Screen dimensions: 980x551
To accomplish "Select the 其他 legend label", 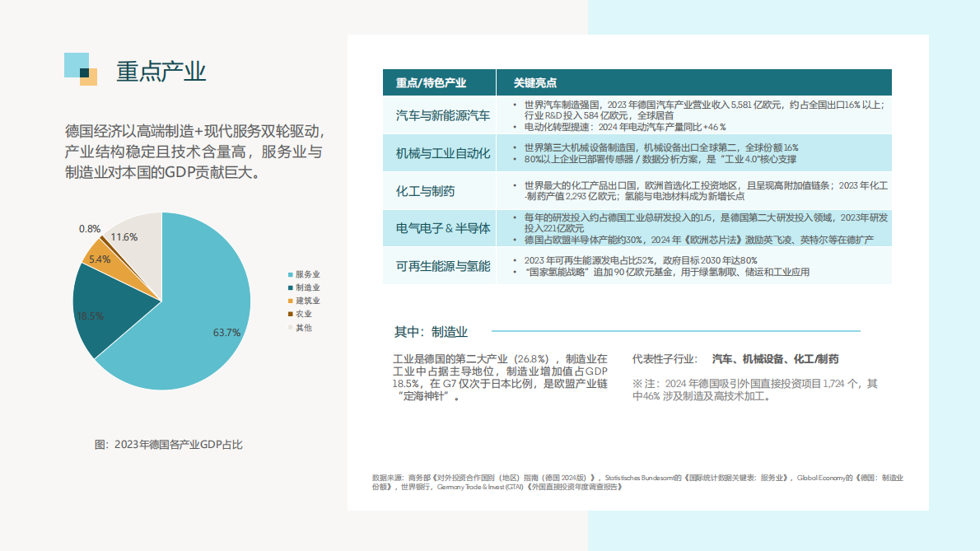I will (304, 328).
